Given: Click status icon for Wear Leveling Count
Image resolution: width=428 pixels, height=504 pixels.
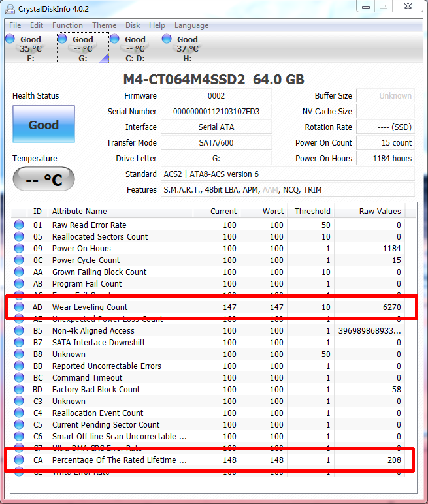Looking at the screenshot, I should click(x=19, y=307).
